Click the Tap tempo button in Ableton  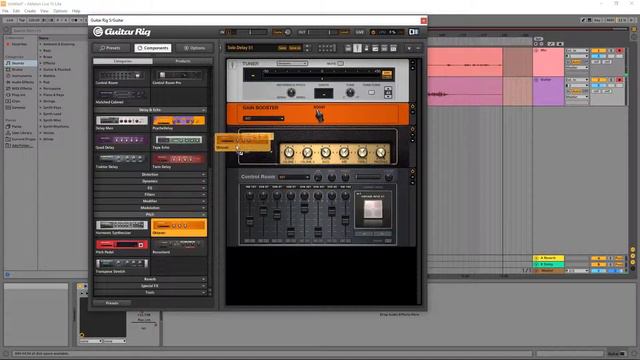coord(22,20)
